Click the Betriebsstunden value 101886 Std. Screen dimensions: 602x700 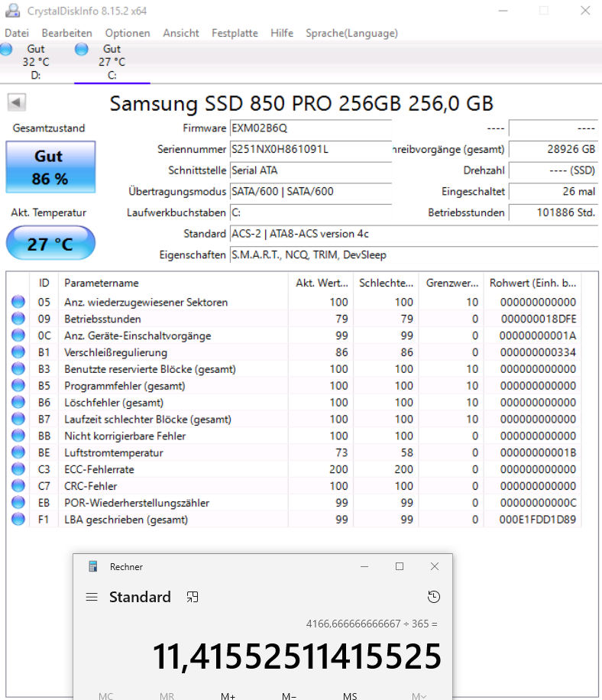coord(553,212)
